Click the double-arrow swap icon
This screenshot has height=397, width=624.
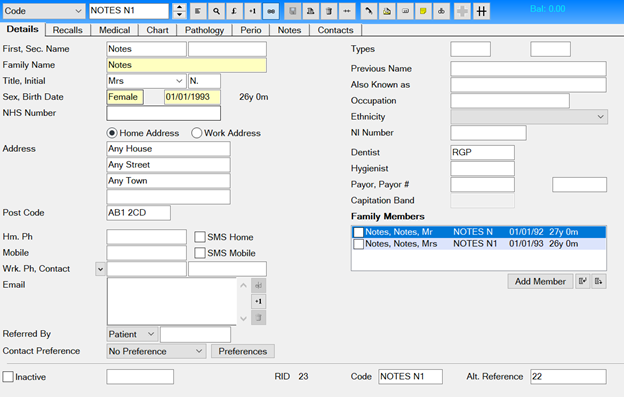pos(347,11)
